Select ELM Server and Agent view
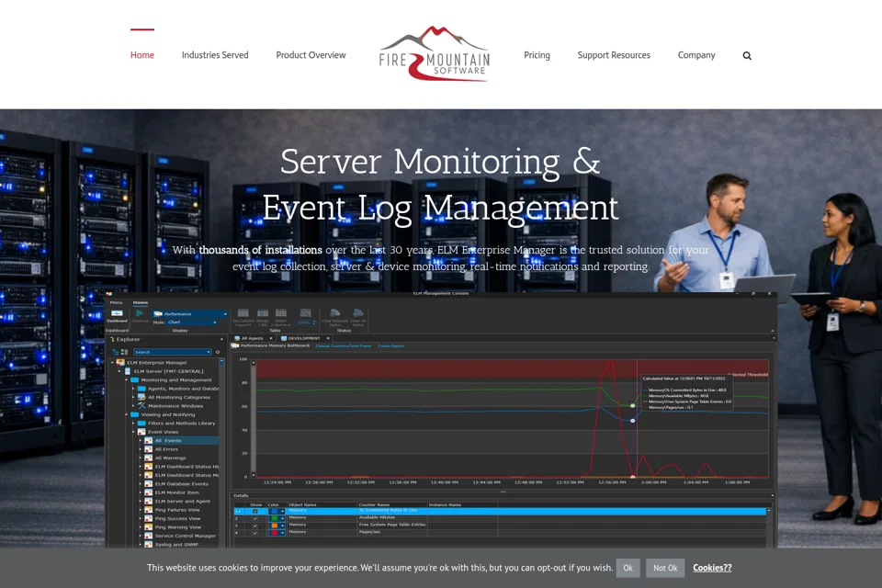 pos(182,501)
